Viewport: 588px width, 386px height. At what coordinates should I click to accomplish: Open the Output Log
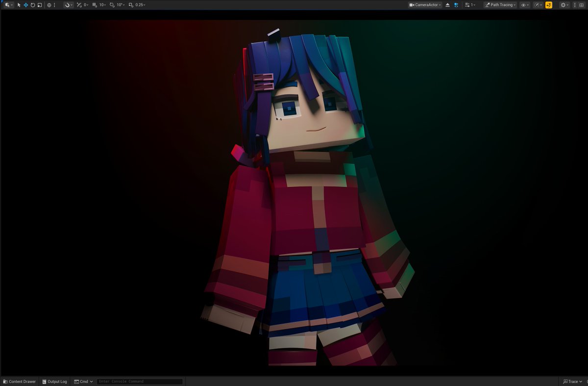click(x=54, y=382)
